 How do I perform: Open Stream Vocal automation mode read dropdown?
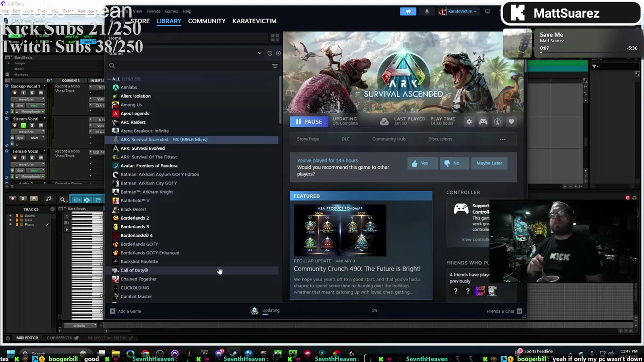pyautogui.click(x=34, y=138)
